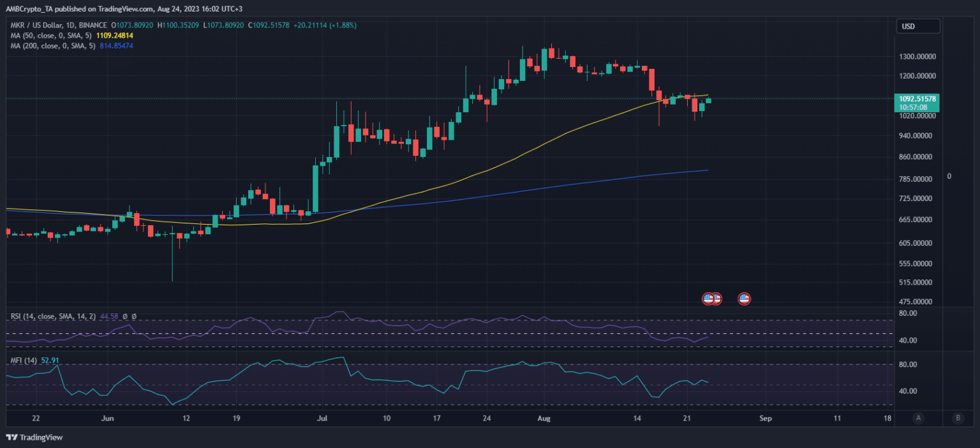Click the rightmost US economic event flag
The width and height of the screenshot is (980, 448).
click(x=744, y=298)
